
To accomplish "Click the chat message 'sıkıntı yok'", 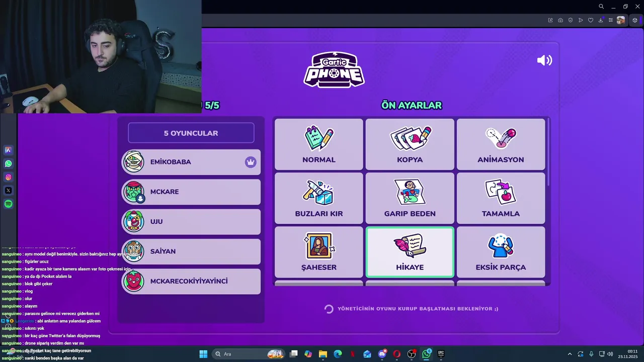I will tap(34, 328).
